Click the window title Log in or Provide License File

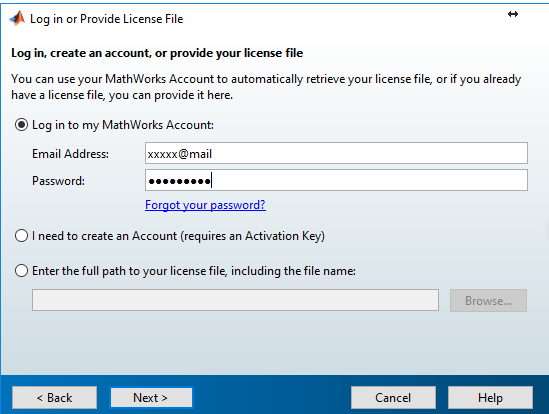106,19
